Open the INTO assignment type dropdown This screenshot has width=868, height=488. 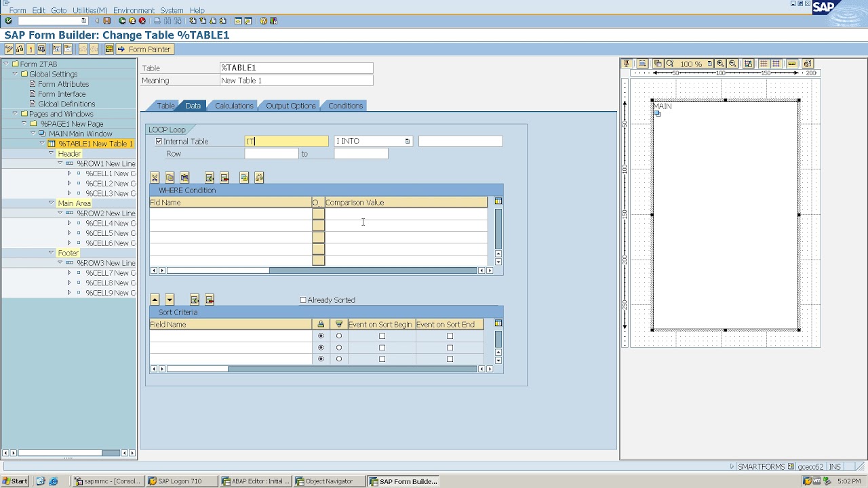(407, 142)
